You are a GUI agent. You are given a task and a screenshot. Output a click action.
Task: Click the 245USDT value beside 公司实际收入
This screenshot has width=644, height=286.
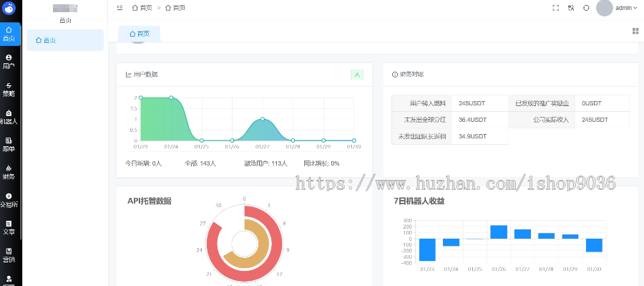tap(595, 120)
